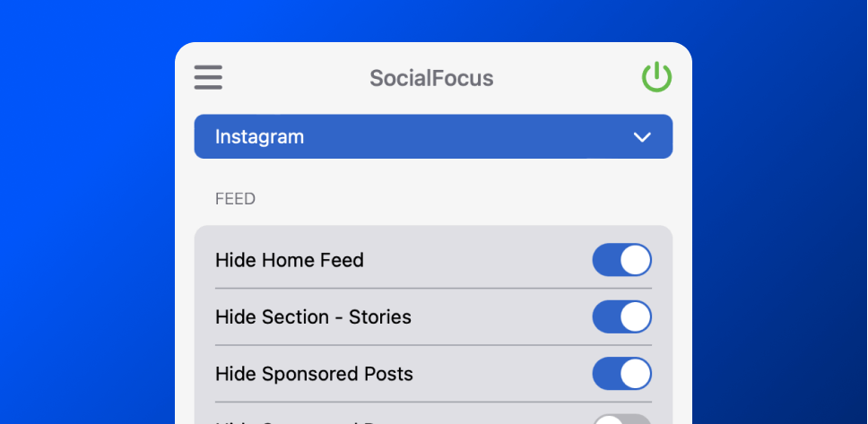Image resolution: width=868 pixels, height=424 pixels.
Task: Click the FEED section header
Action: coord(235,199)
